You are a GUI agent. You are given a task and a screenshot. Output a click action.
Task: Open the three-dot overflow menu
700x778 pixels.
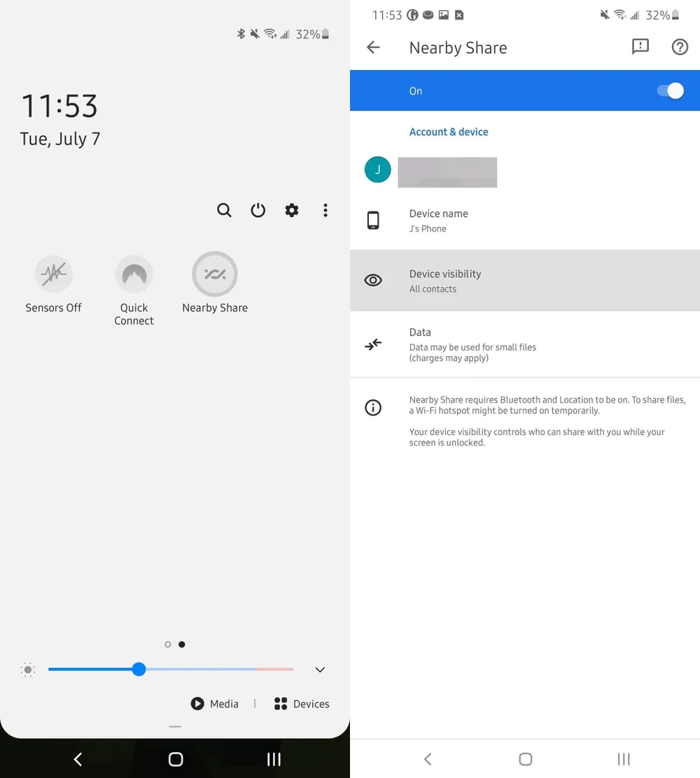coord(325,210)
